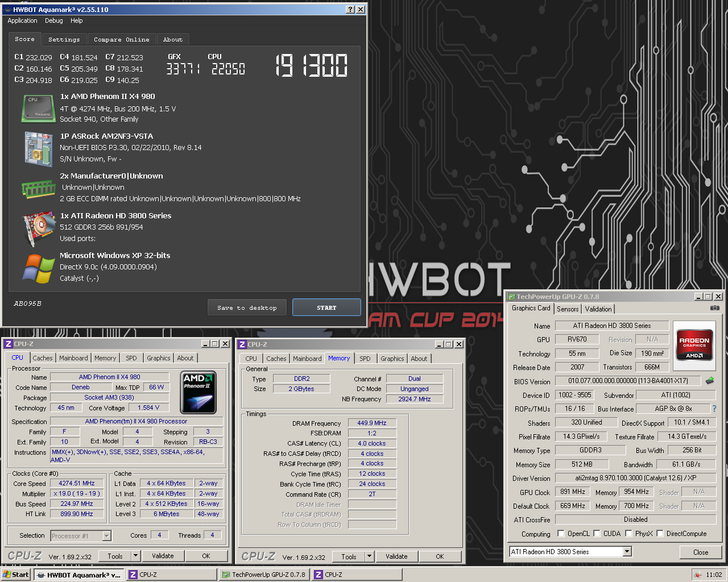Click the Tools button in left CPU-Z
Viewport: 728px width, 582px height.
point(115,556)
